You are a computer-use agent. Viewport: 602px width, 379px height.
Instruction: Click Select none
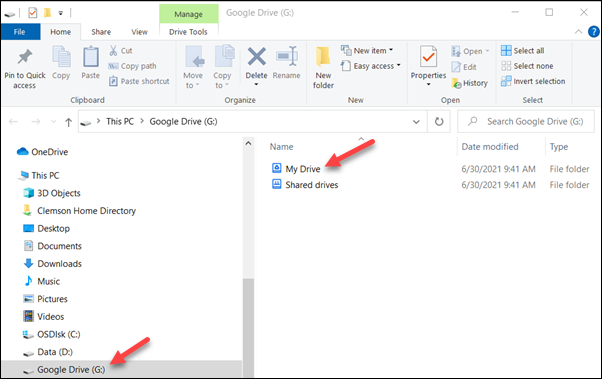pos(527,66)
